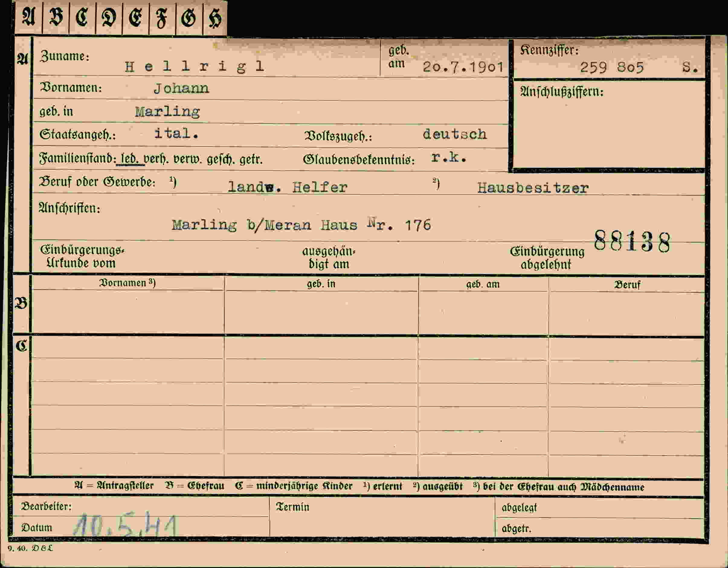Click the 'Beruf' column header
This screenshot has width=728, height=568.
[x=627, y=285]
